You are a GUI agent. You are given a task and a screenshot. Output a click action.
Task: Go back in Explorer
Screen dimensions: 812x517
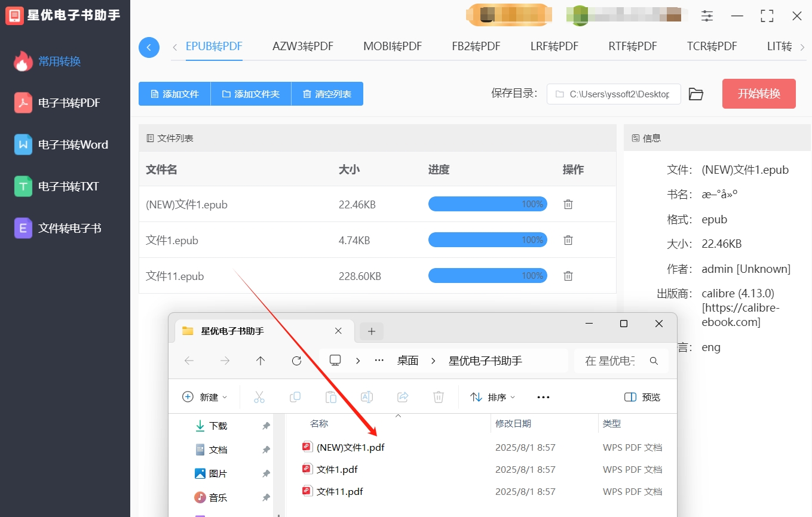pos(189,361)
